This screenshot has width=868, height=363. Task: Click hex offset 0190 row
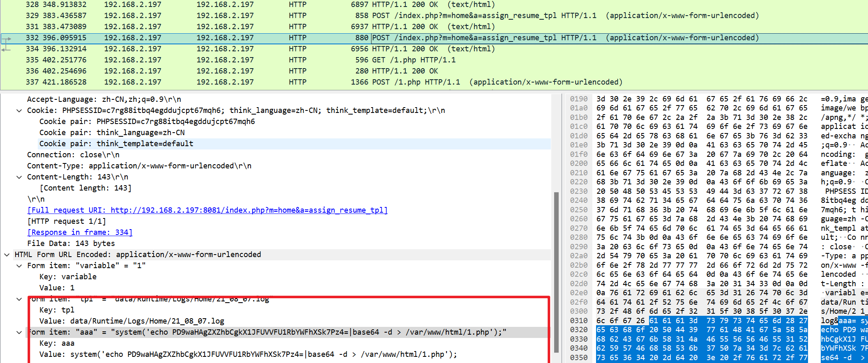coord(578,99)
